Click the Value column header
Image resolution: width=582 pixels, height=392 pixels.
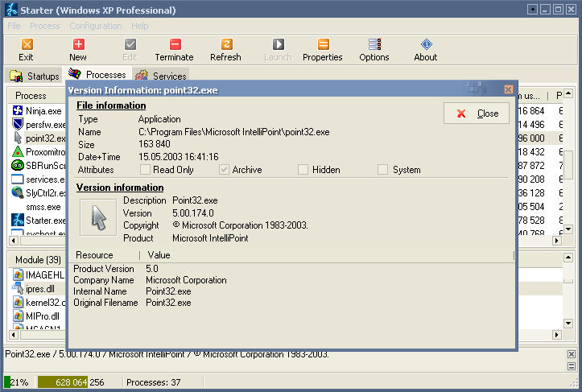327,255
